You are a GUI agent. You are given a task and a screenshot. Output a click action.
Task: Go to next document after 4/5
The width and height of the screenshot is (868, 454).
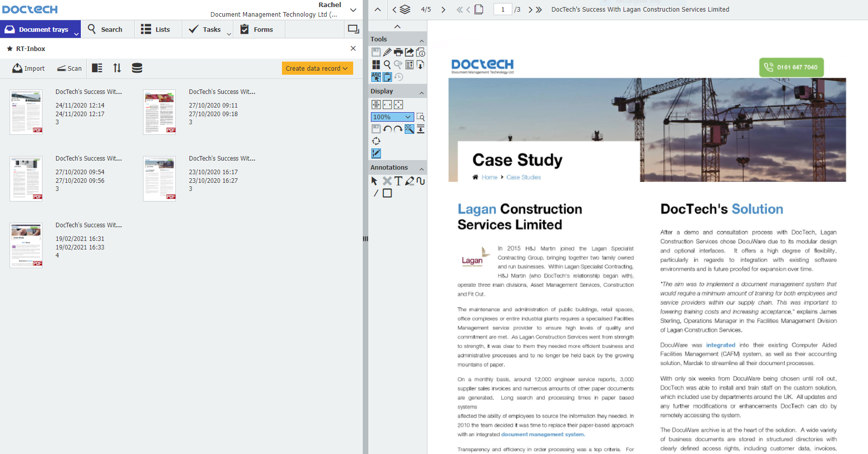point(443,10)
